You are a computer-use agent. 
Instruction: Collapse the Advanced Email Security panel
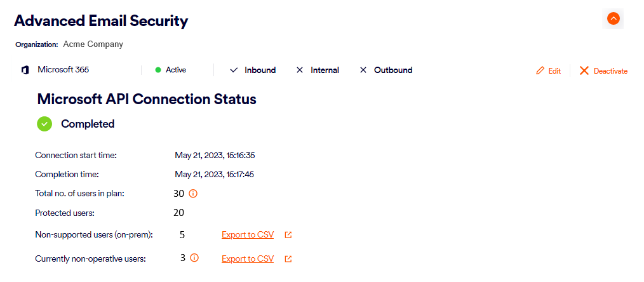pos(613,19)
